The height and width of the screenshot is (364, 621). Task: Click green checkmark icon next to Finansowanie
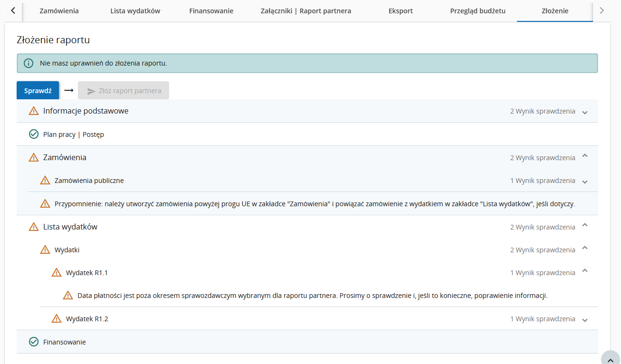pos(34,342)
